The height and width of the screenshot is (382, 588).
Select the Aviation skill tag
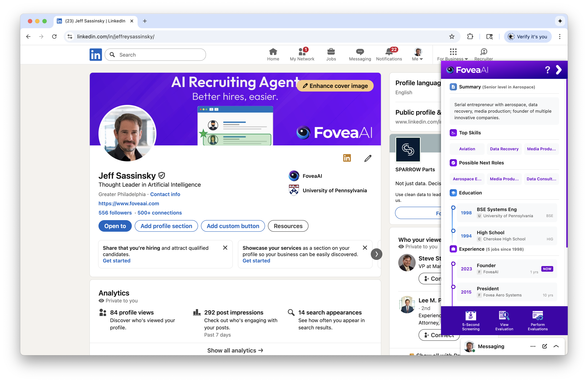click(x=467, y=149)
